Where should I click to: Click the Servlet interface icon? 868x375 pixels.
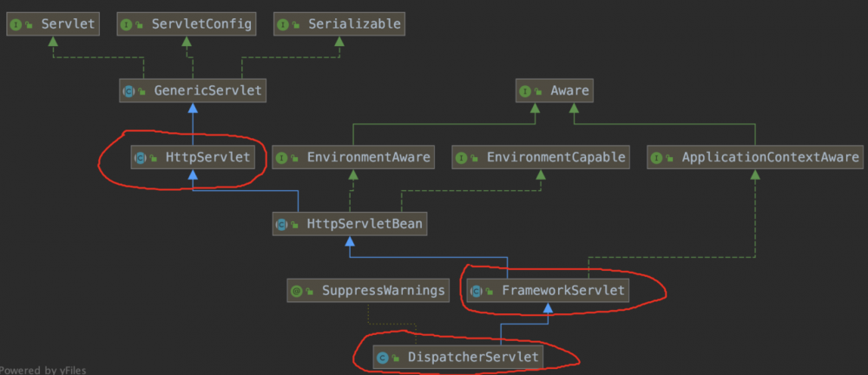(x=16, y=24)
